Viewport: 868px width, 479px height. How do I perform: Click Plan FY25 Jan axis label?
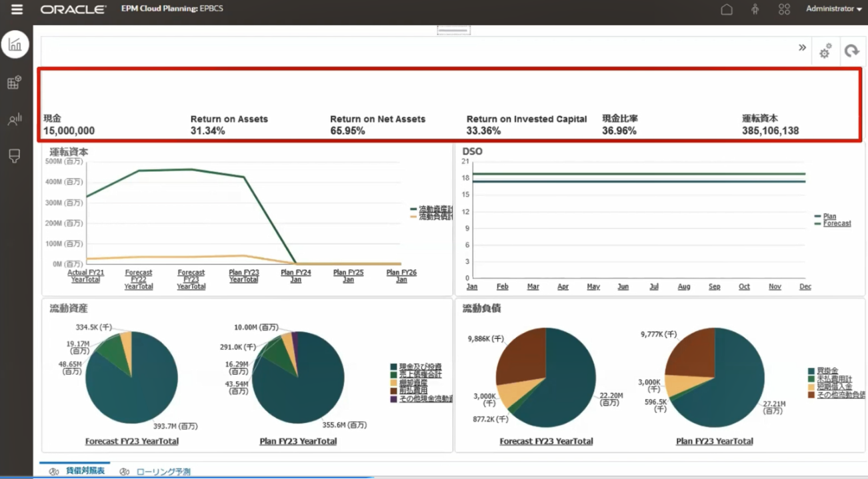(x=349, y=276)
